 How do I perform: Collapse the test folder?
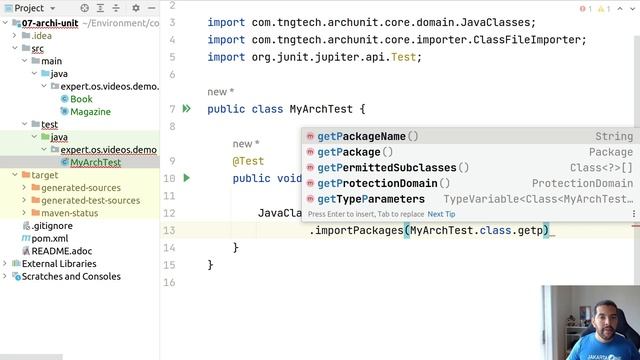click(25, 124)
